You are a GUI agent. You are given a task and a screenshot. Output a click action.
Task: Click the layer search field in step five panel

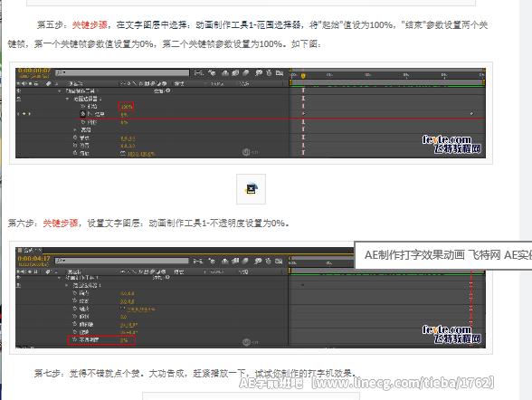pyautogui.click(x=122, y=72)
